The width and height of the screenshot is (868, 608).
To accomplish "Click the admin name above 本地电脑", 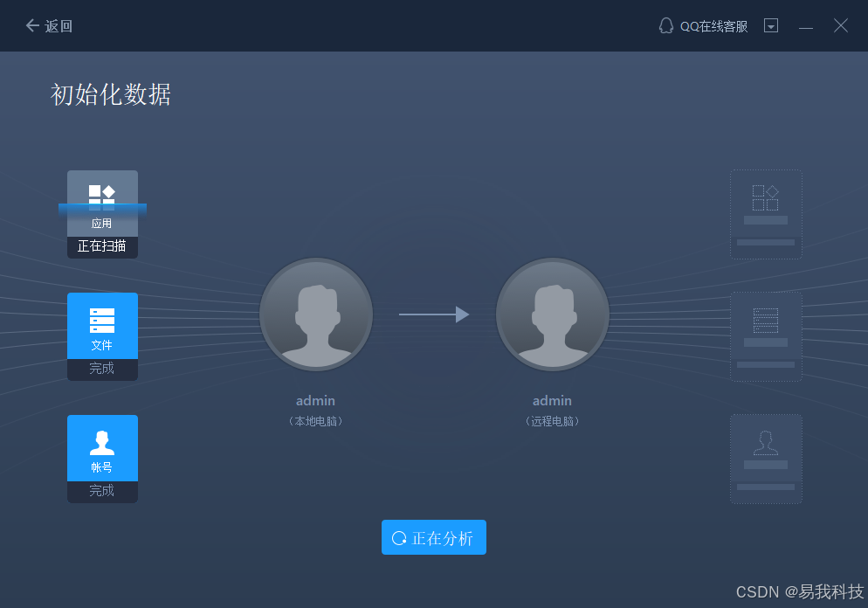I will pos(315,400).
